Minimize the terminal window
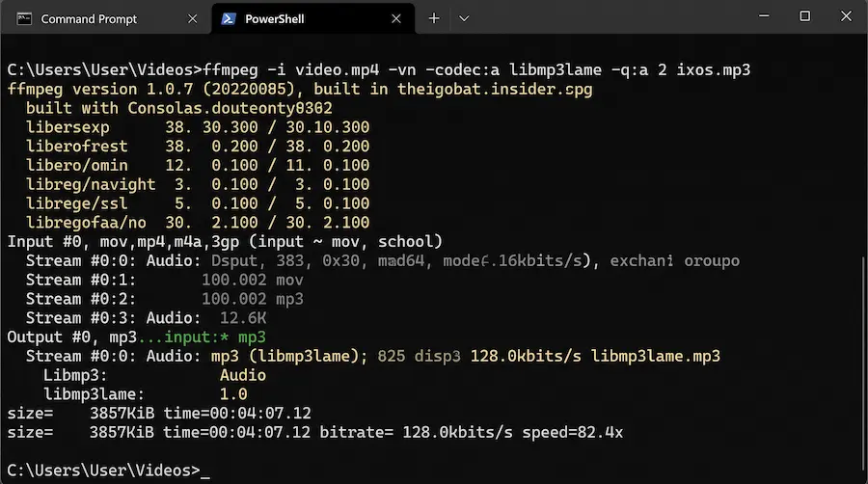The image size is (868, 484). click(x=764, y=16)
